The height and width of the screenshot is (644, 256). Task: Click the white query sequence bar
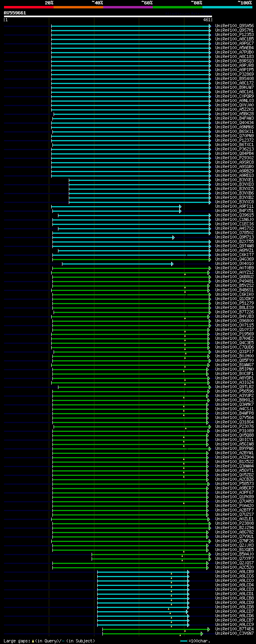tap(108, 16)
